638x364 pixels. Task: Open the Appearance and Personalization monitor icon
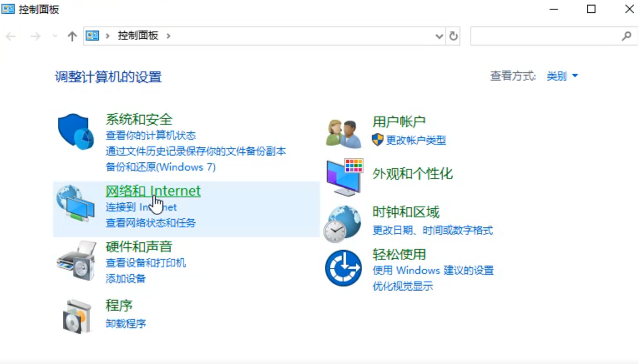(x=345, y=176)
